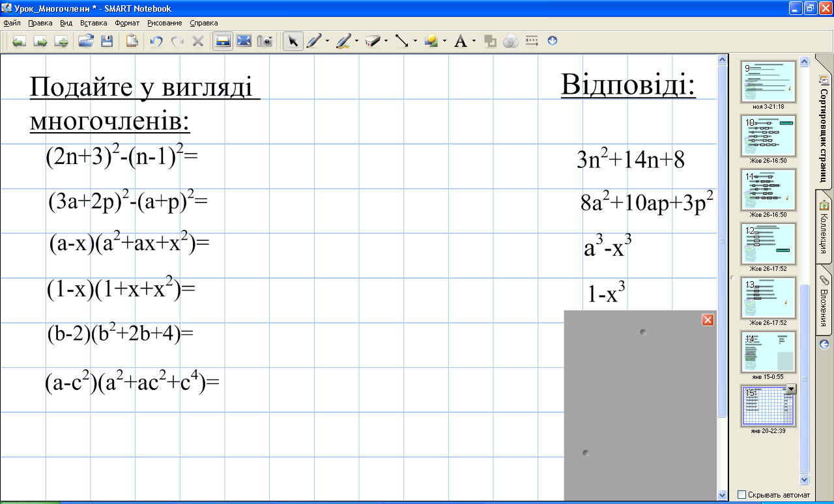Switch to full screen view

(244, 42)
